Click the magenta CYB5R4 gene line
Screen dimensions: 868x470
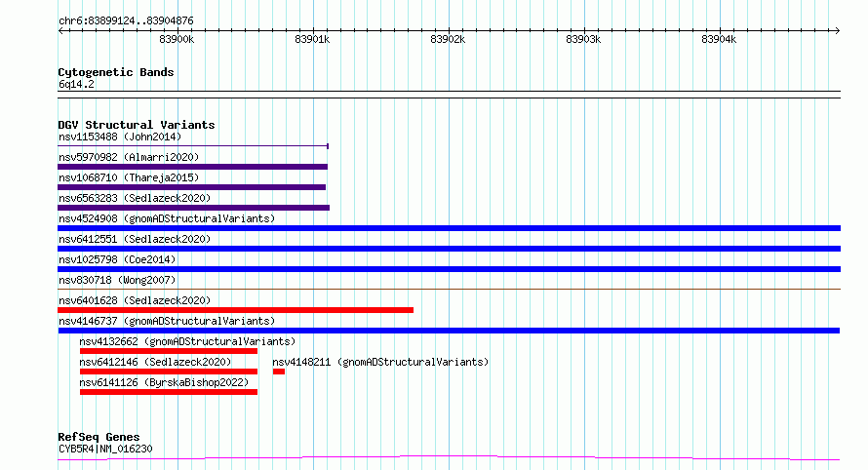[449, 458]
